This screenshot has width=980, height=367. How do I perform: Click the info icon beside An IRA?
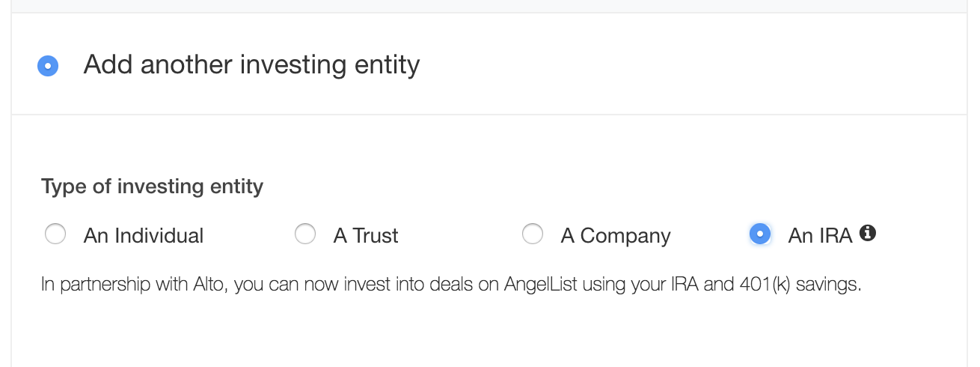pyautogui.click(x=868, y=233)
